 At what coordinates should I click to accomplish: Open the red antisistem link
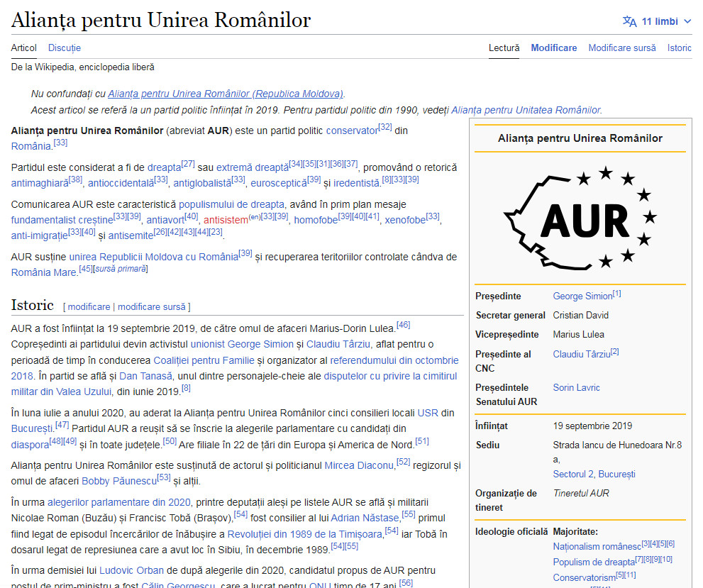(x=226, y=220)
